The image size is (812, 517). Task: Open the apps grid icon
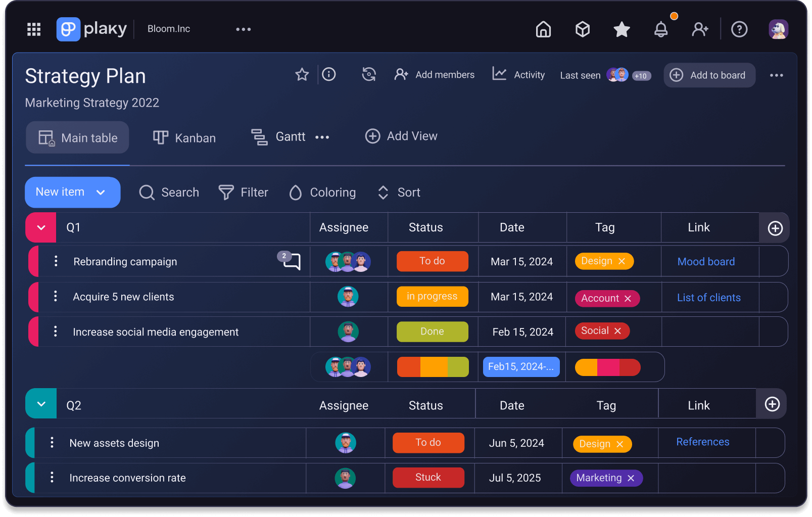[33, 29]
